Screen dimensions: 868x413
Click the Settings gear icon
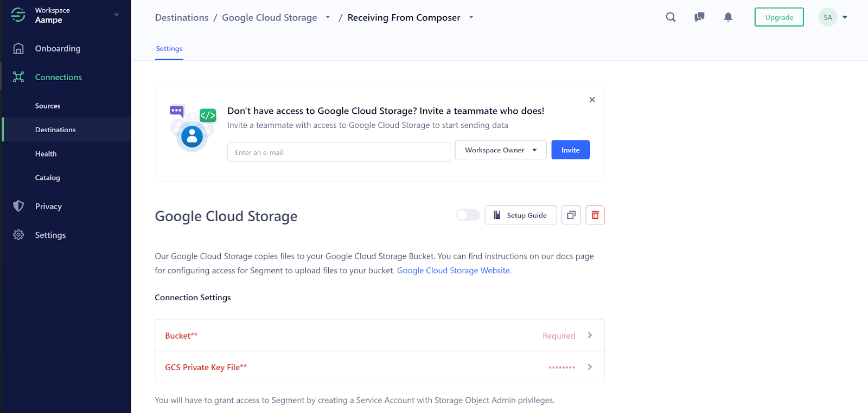click(x=18, y=235)
